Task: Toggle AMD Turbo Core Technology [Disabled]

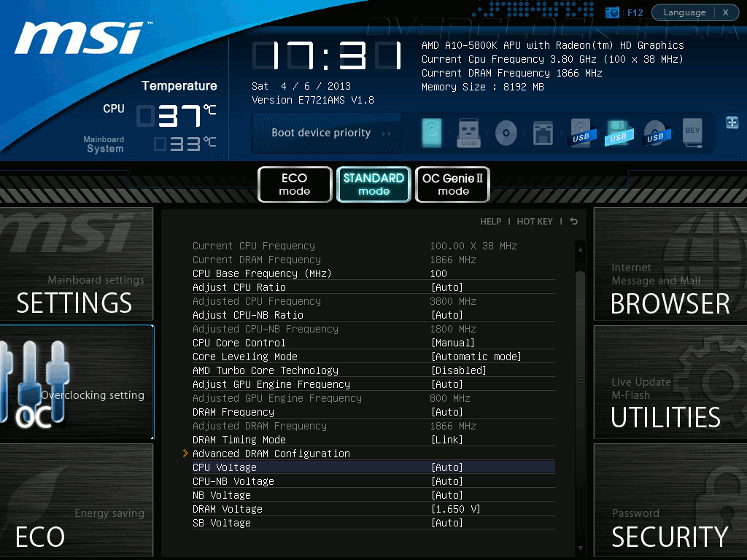Action: 373,370
